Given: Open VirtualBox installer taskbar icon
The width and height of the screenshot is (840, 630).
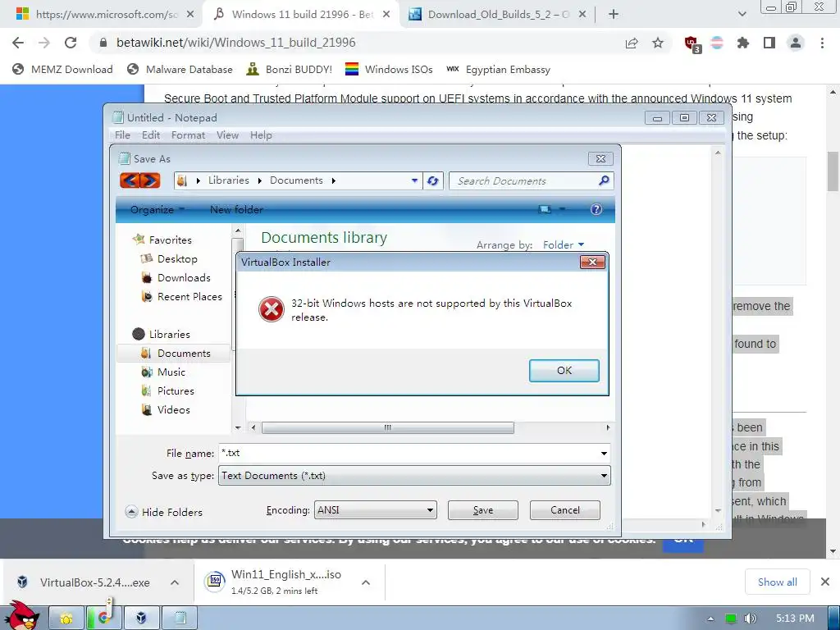Looking at the screenshot, I should click(x=141, y=619).
